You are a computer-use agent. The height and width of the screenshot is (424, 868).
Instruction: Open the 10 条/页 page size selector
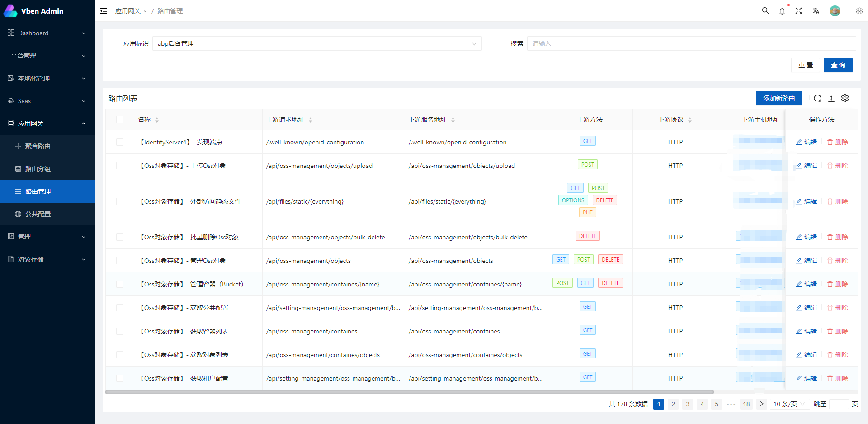click(x=789, y=404)
